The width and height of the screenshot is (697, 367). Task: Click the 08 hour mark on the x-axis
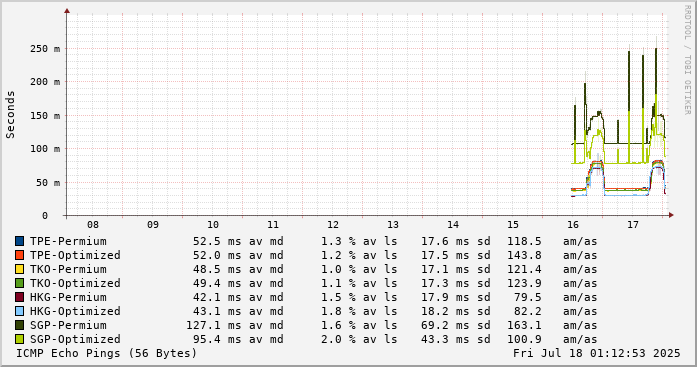(93, 225)
